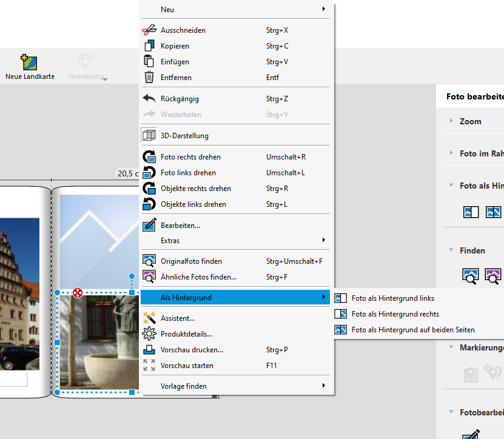504x439 pixels.
Task: Click the Produktdetails gear icon
Action: tap(149, 334)
